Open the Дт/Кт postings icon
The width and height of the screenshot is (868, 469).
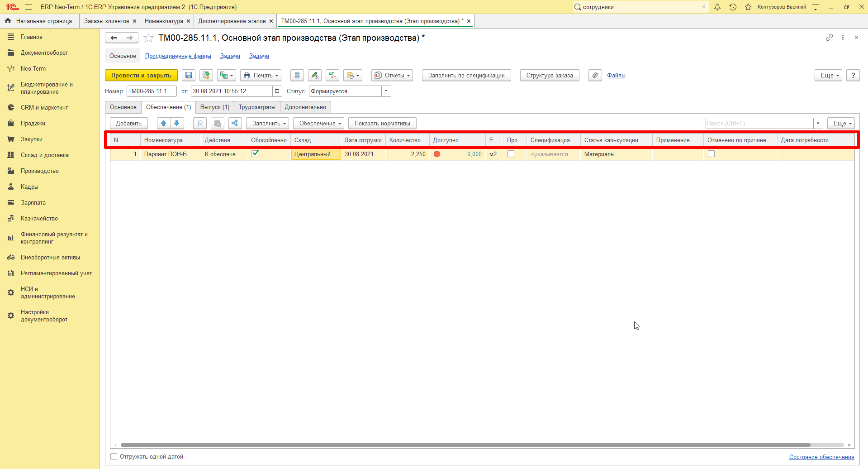[x=332, y=76]
